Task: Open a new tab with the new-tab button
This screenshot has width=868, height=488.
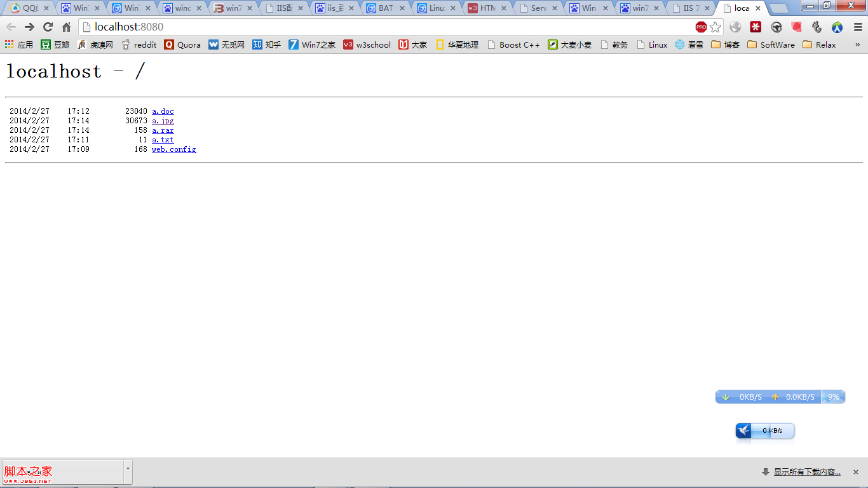Action: [779, 8]
